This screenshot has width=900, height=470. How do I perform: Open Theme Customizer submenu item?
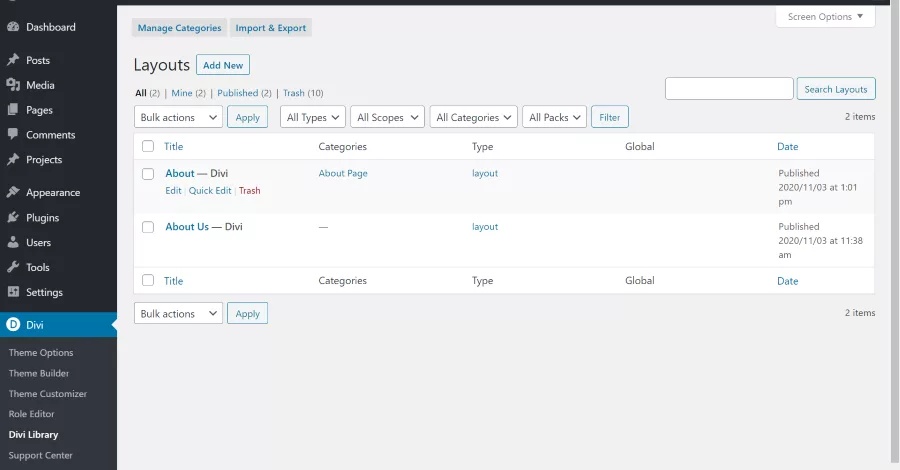click(48, 394)
